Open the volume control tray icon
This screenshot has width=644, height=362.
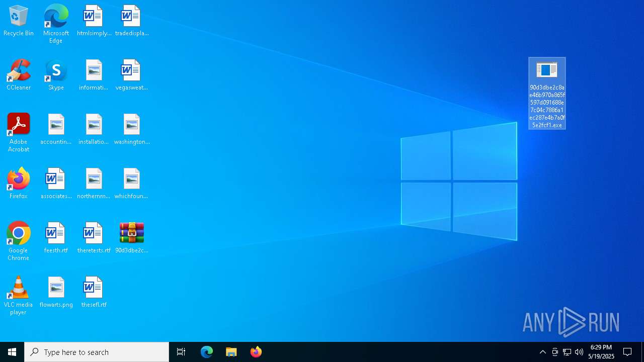coord(579,352)
